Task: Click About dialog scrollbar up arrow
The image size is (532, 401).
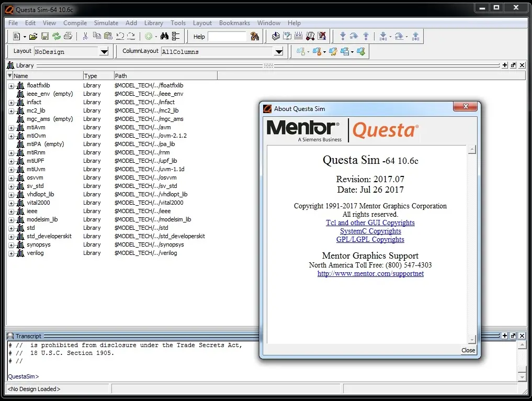Action: tap(472, 149)
